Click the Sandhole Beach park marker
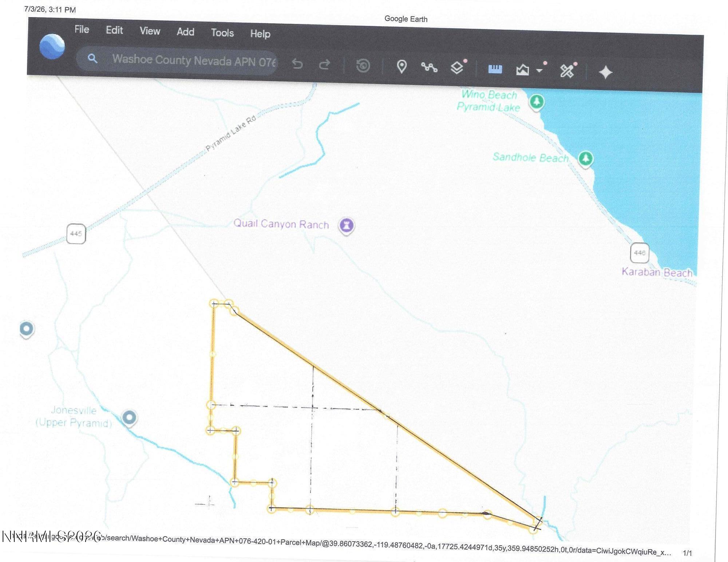Screen dimensions: 728x562 tap(586, 160)
